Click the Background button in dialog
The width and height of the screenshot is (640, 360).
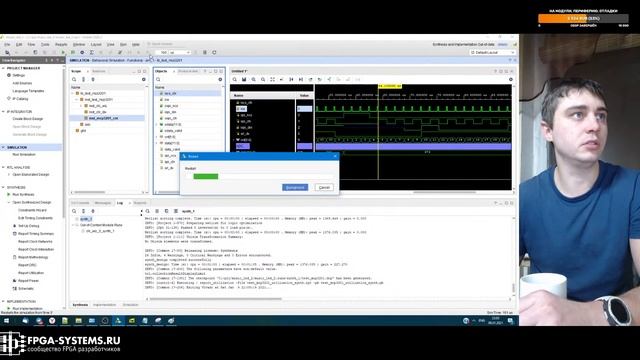[295, 187]
